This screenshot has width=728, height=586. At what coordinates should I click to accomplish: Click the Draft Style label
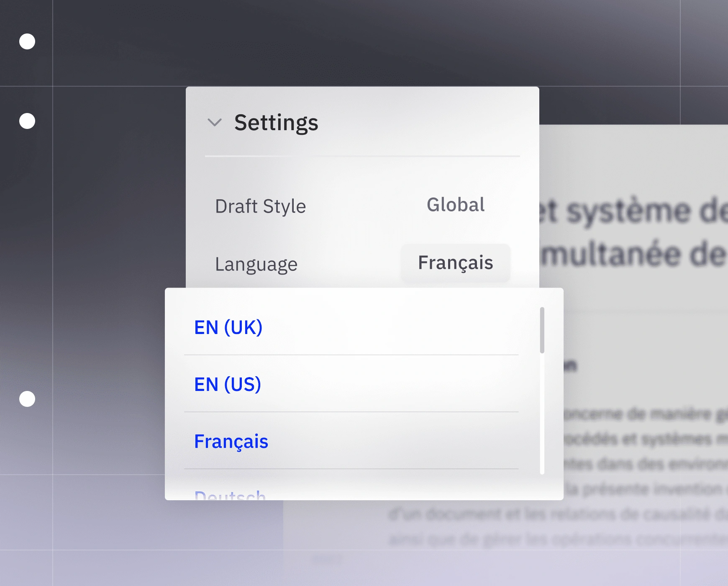(x=261, y=206)
